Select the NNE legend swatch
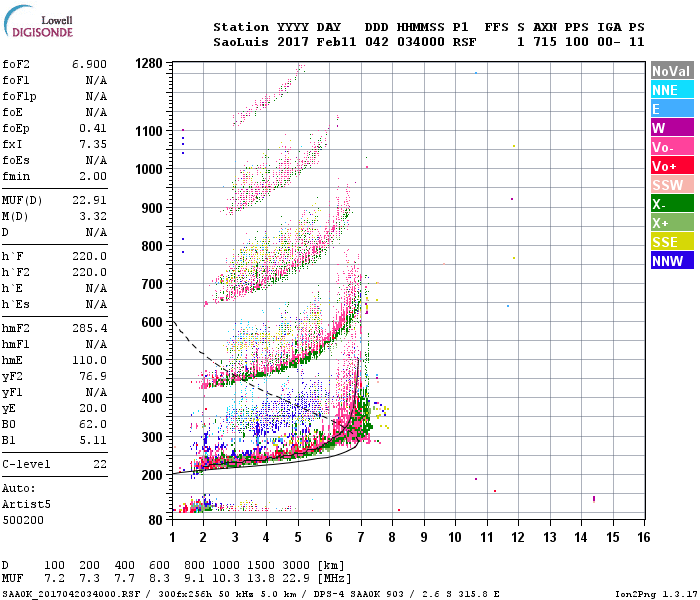The width and height of the screenshot is (700, 600). point(672,90)
